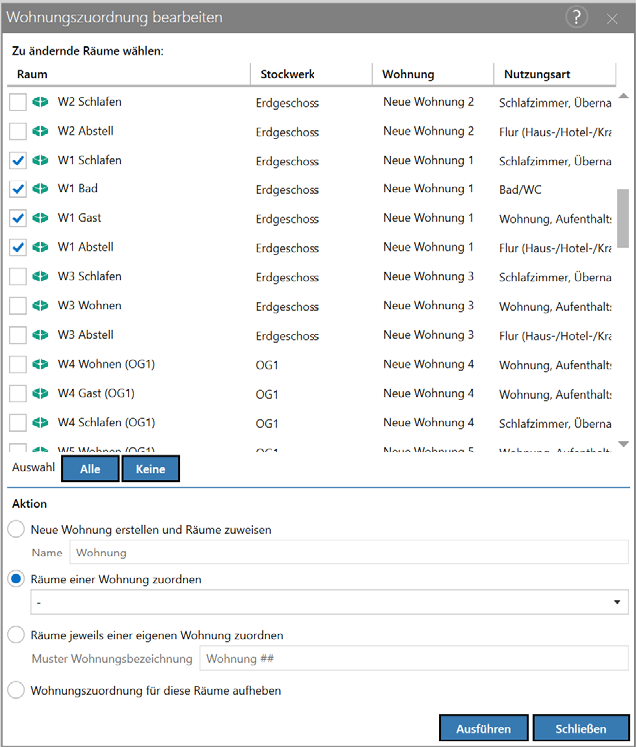Viewport: 636px width, 747px height.
Task: Click 'Bad/WC' Nutzungsart cell
Action: pos(520,190)
